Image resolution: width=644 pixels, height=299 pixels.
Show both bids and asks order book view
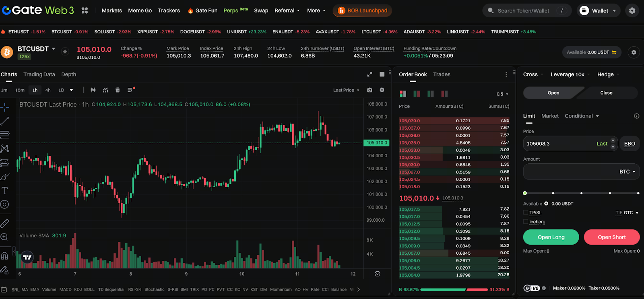click(403, 94)
